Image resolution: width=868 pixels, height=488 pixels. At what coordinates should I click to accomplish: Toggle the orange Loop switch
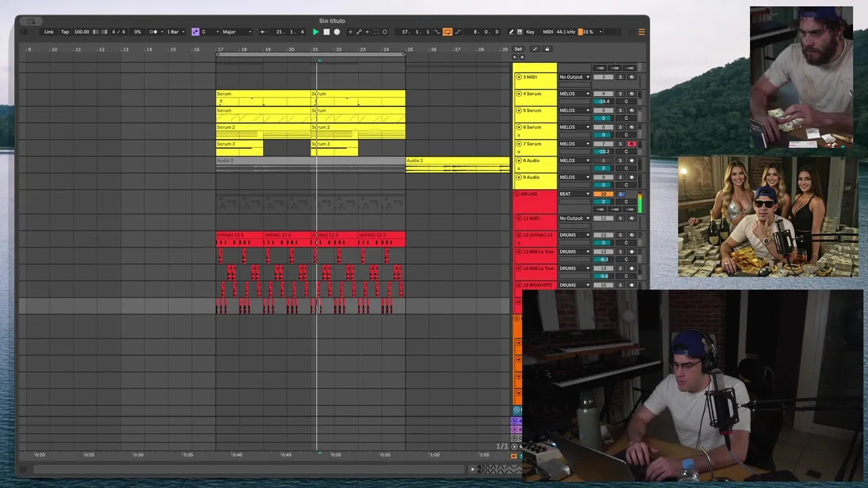point(448,32)
